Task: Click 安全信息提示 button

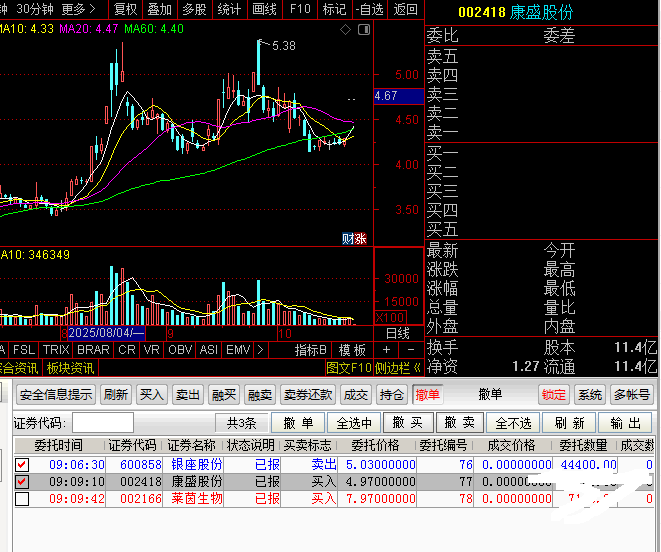Action: point(56,395)
